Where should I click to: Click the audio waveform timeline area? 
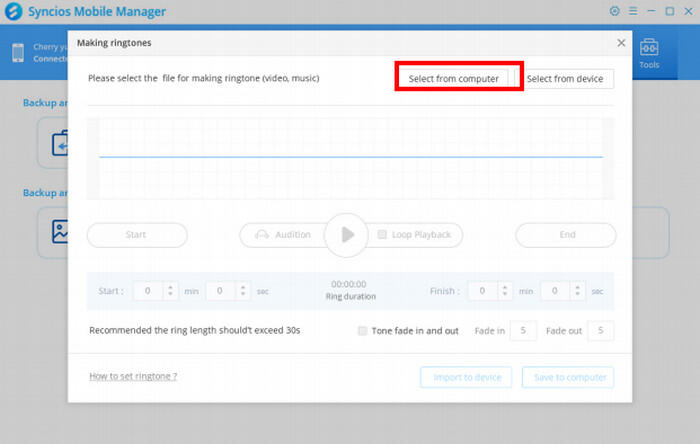click(350, 157)
